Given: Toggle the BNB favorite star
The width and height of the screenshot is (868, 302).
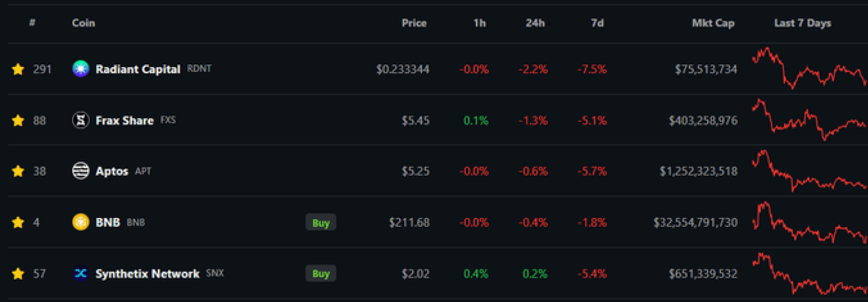Looking at the screenshot, I should click(18, 223).
